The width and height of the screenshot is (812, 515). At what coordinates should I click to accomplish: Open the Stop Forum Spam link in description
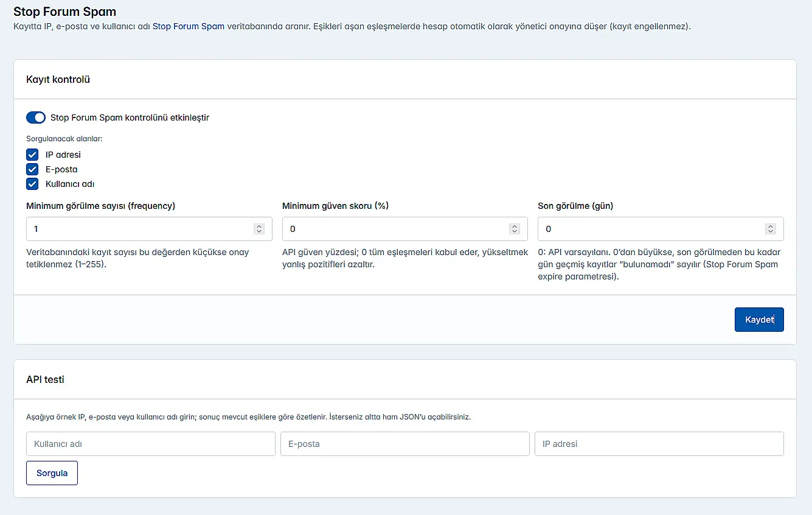tap(189, 26)
